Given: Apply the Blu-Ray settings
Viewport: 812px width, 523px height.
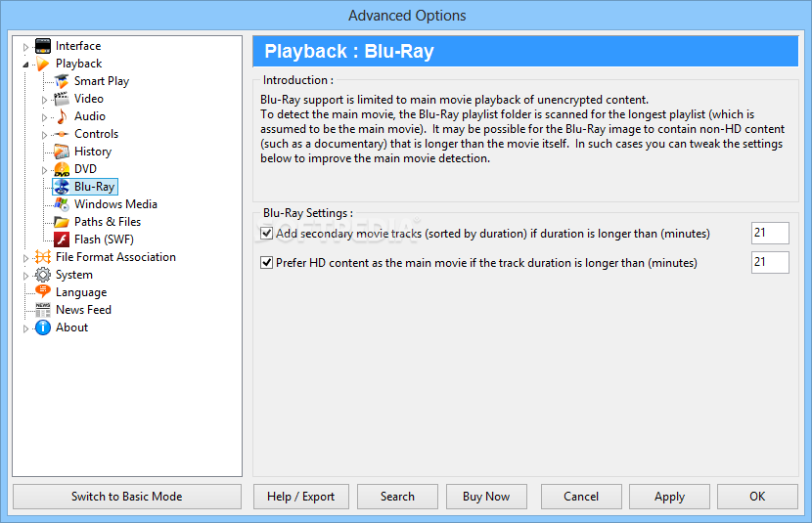Looking at the screenshot, I should 669,497.
